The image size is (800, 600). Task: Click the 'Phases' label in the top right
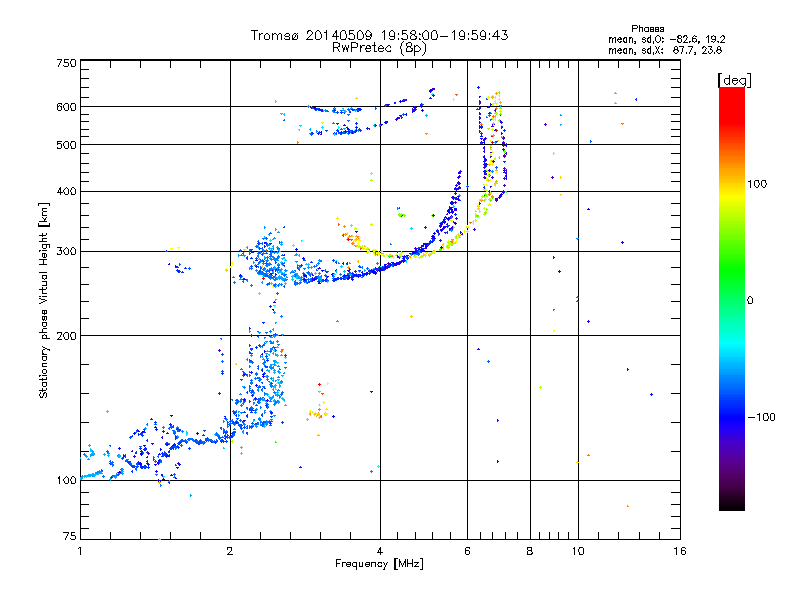(x=647, y=29)
